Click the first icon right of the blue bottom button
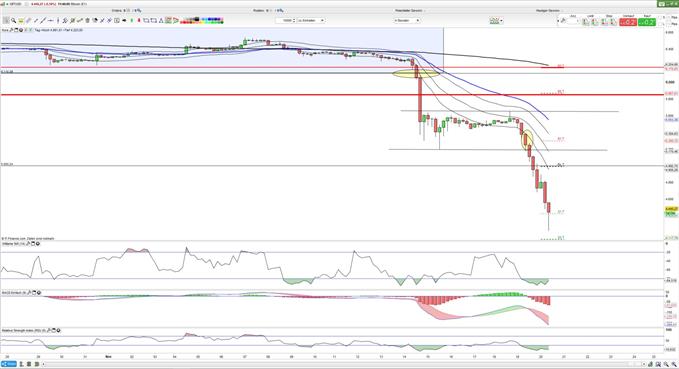The width and height of the screenshot is (679, 369). [22, 364]
